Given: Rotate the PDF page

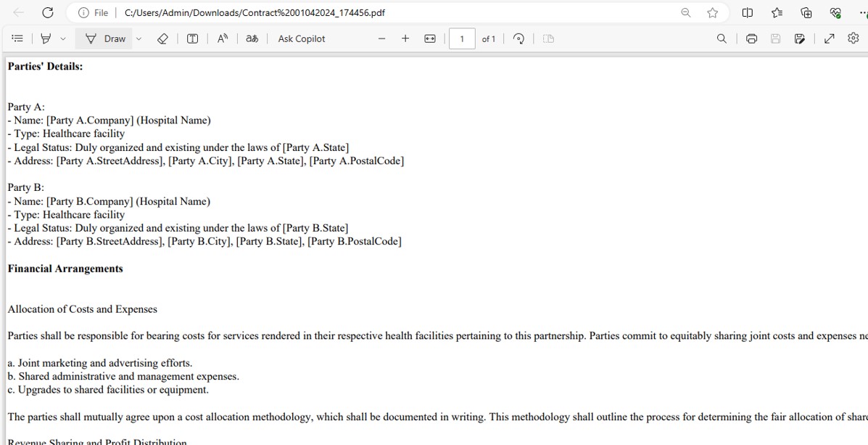Looking at the screenshot, I should point(518,38).
